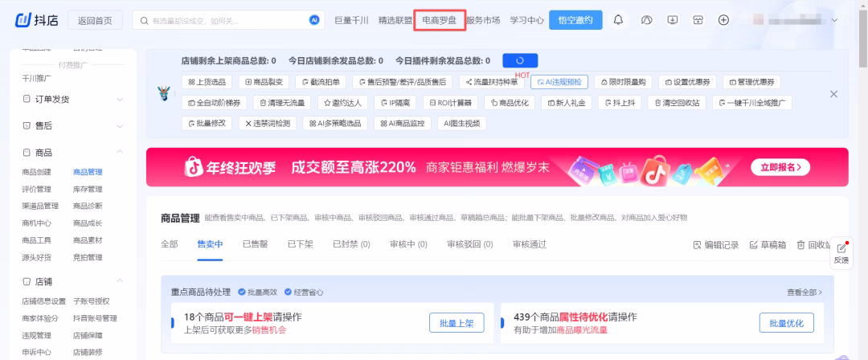Switch to the 审核通过 tab
Screen dimensions: 868x360
click(529, 244)
